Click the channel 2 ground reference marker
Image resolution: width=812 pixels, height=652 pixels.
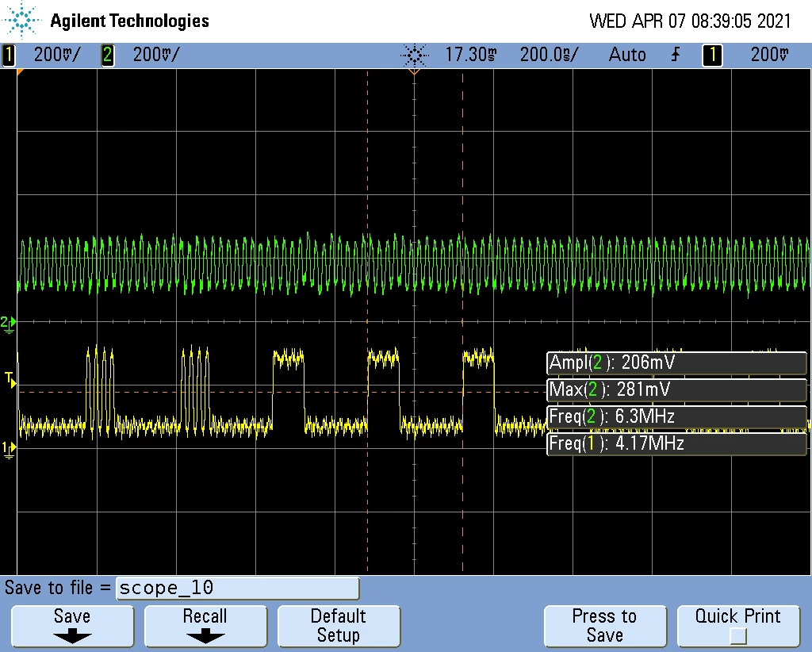click(8, 324)
